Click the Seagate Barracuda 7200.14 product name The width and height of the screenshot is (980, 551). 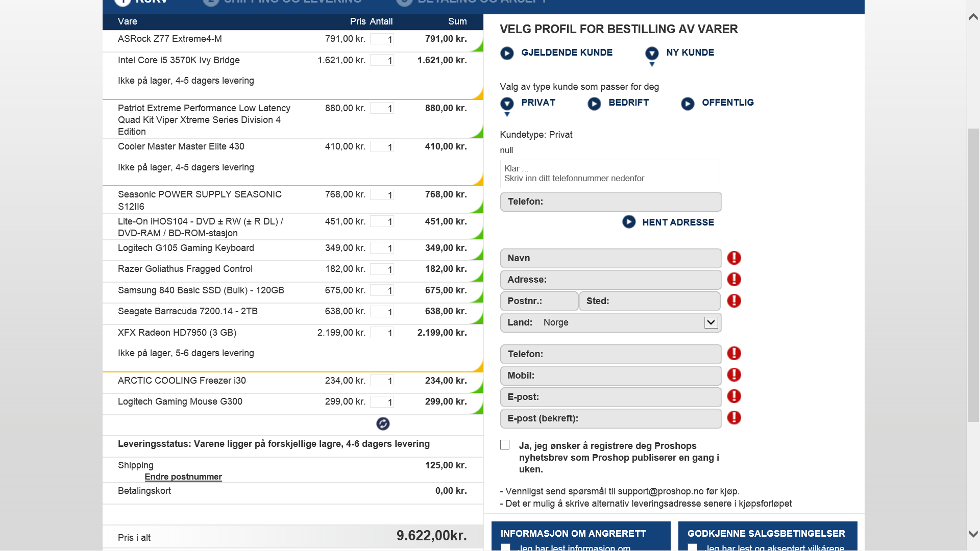188,311
